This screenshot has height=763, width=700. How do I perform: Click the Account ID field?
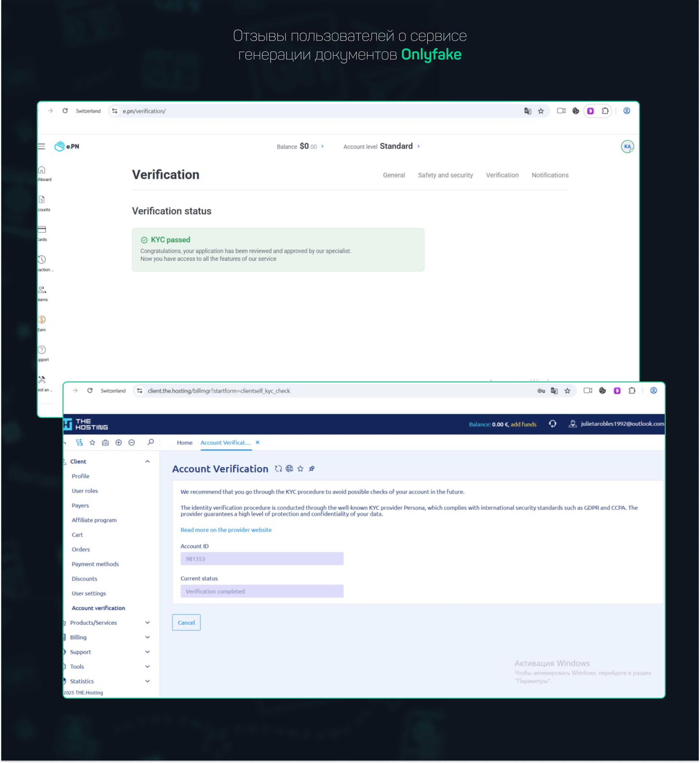point(262,559)
